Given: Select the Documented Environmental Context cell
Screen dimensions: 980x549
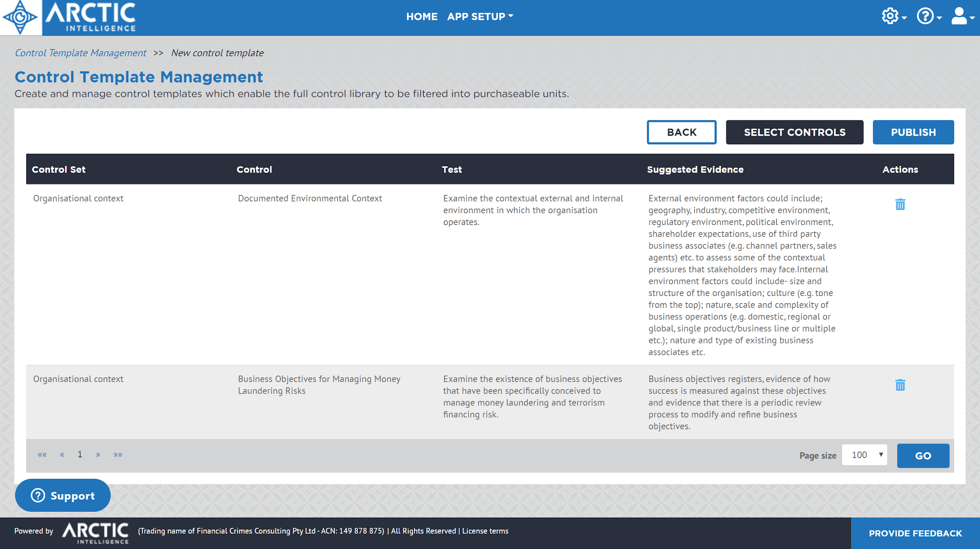Looking at the screenshot, I should click(310, 198).
